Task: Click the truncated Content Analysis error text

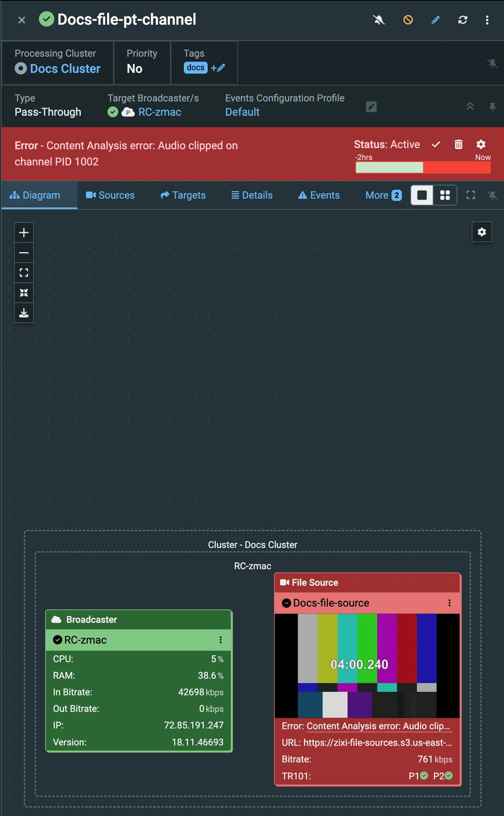Action: tap(378, 726)
